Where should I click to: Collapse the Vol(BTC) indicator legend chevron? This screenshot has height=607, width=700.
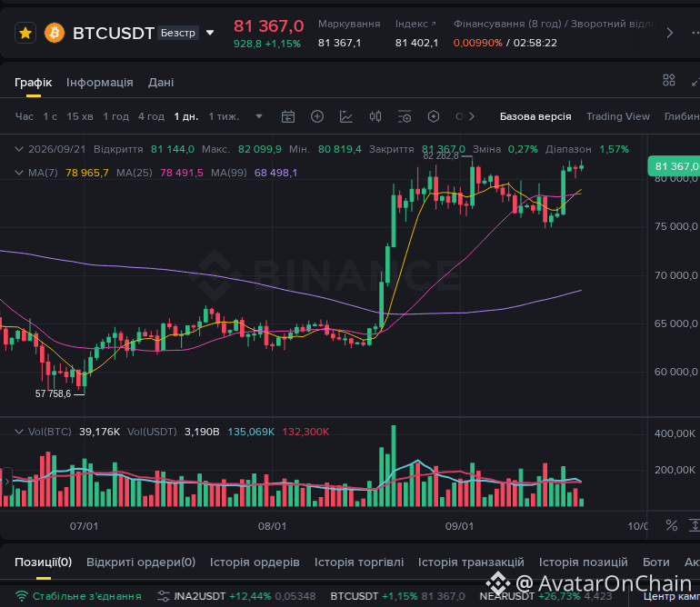pos(19,432)
